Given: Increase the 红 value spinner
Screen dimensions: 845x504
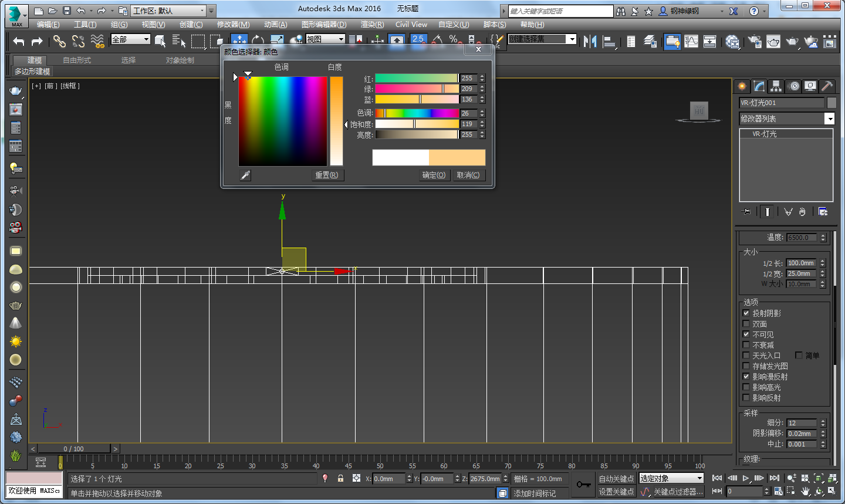Looking at the screenshot, I should [x=482, y=76].
